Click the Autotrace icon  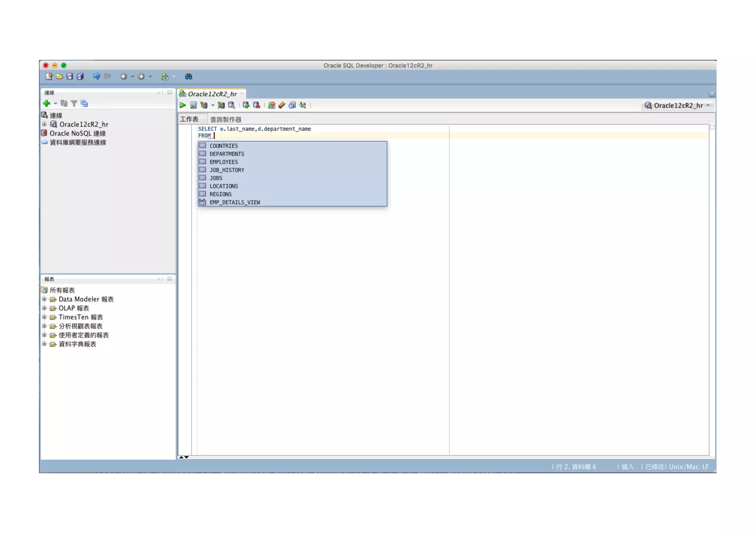pyautogui.click(x=221, y=105)
